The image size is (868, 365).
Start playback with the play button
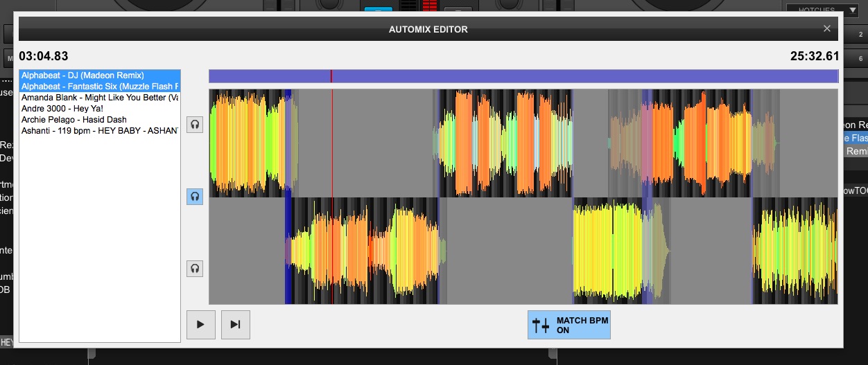[201, 324]
